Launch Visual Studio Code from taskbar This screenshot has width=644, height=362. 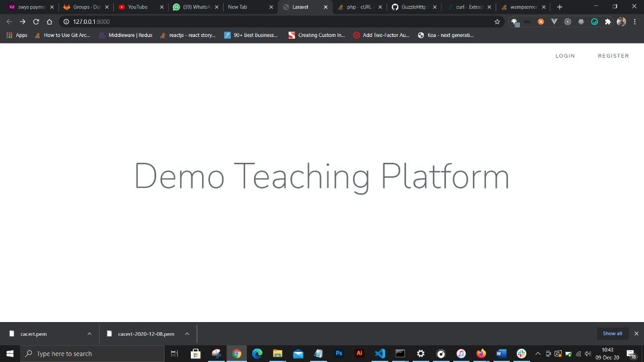380,354
